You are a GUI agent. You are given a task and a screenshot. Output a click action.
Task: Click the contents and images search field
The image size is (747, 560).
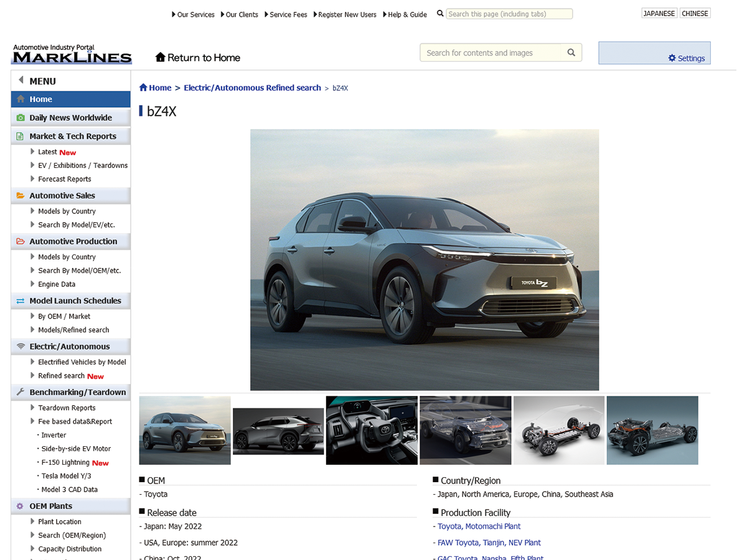coord(491,53)
